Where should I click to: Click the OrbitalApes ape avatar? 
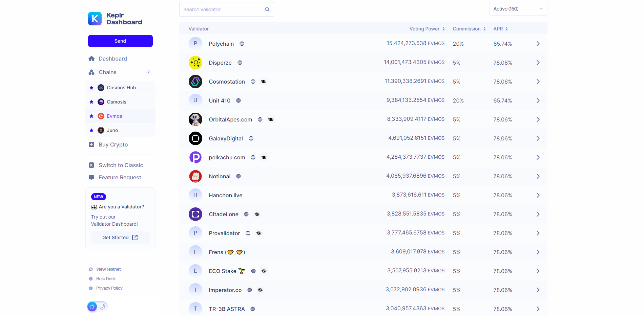click(x=195, y=119)
